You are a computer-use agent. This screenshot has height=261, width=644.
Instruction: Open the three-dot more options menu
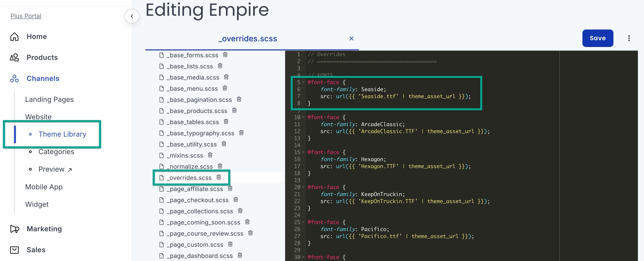click(629, 38)
